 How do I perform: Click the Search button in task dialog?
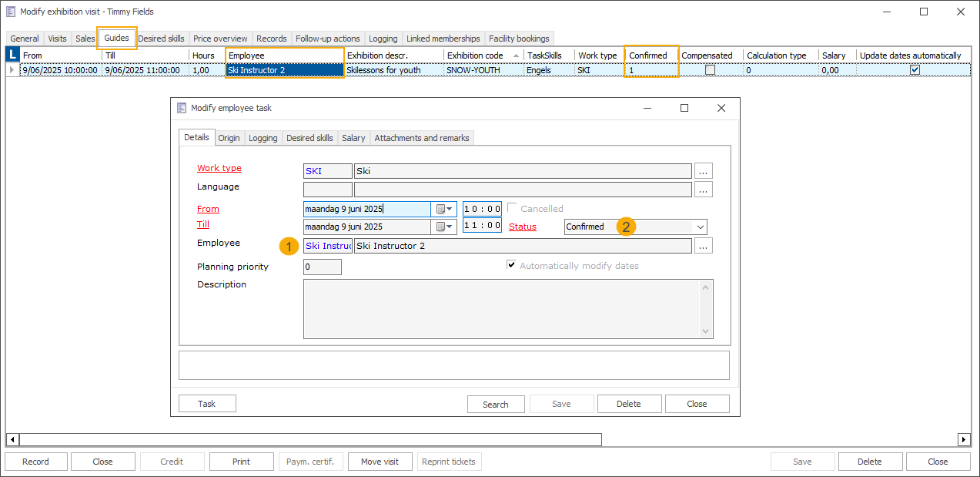pyautogui.click(x=496, y=404)
